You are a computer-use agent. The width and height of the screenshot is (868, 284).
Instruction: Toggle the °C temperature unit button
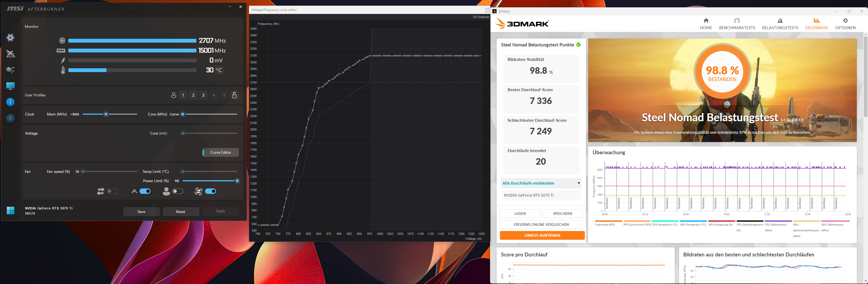point(219,70)
